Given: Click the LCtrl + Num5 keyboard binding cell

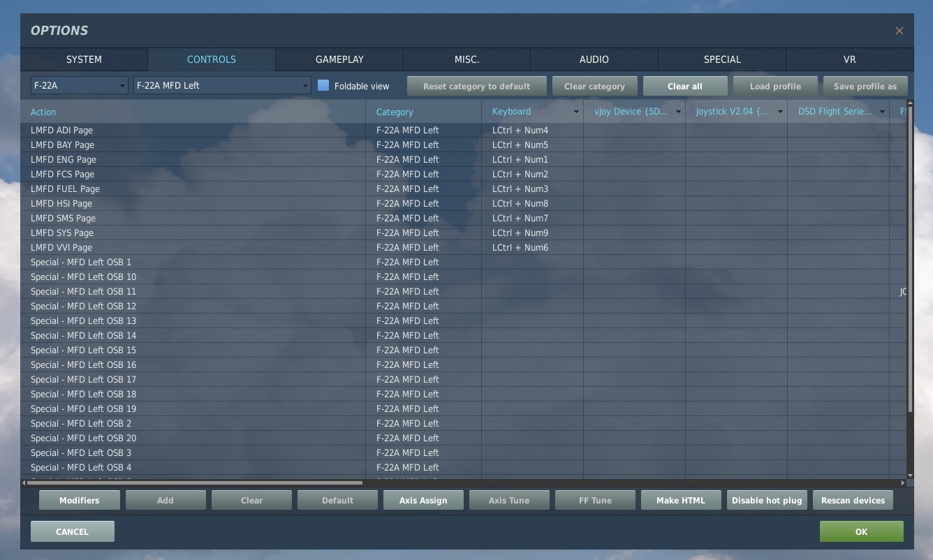Looking at the screenshot, I should 532,145.
